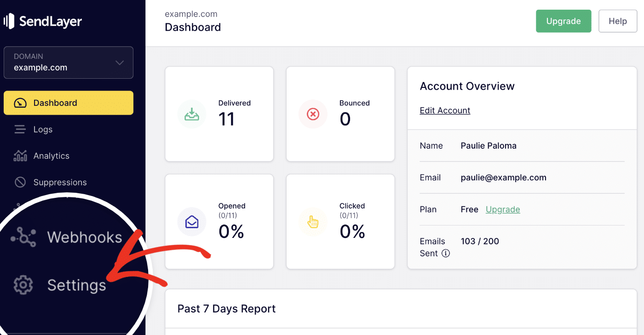Click the SendLayer logo
This screenshot has height=335, width=644.
tap(43, 21)
